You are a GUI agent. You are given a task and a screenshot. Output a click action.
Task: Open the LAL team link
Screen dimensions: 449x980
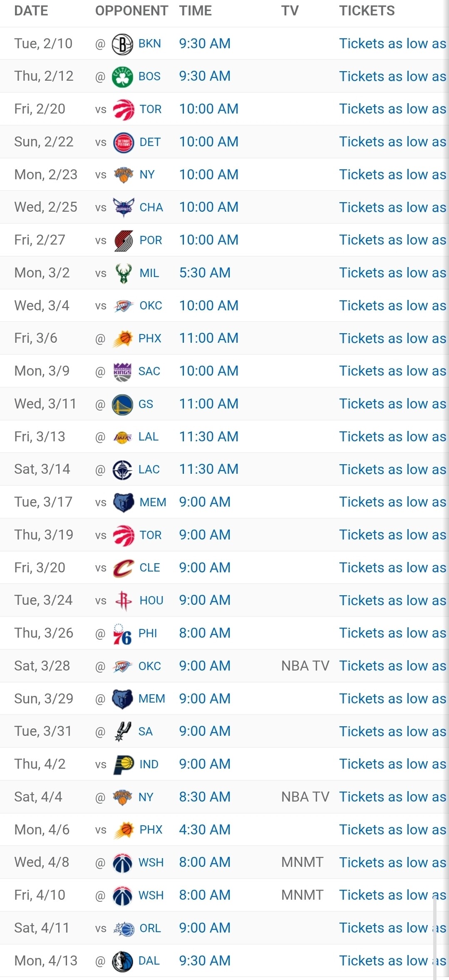point(148,437)
